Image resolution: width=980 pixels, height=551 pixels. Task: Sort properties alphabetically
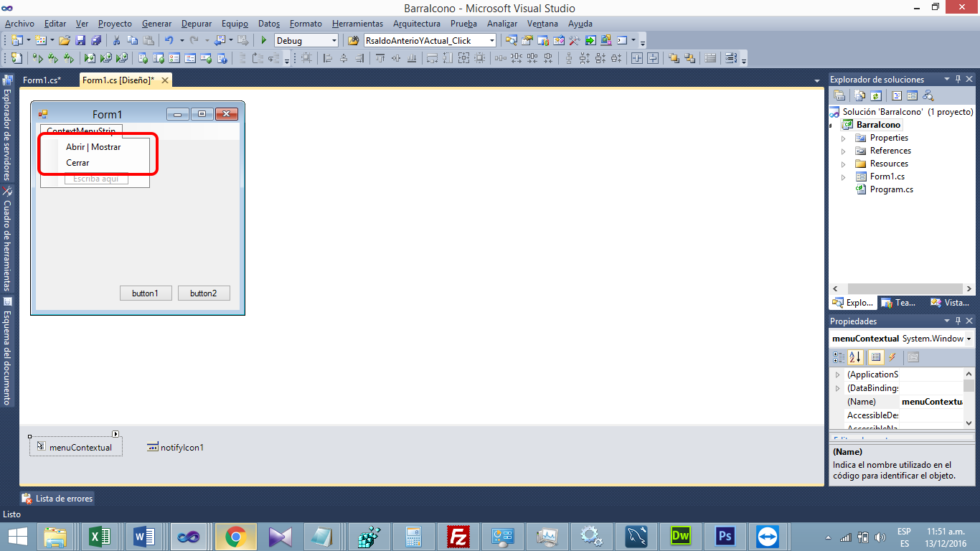tap(854, 357)
